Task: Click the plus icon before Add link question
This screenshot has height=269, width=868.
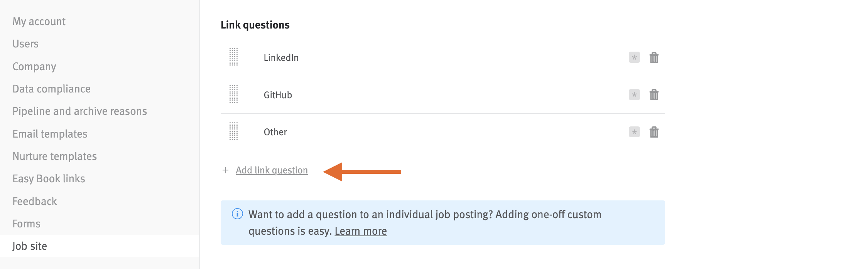Action: point(226,170)
